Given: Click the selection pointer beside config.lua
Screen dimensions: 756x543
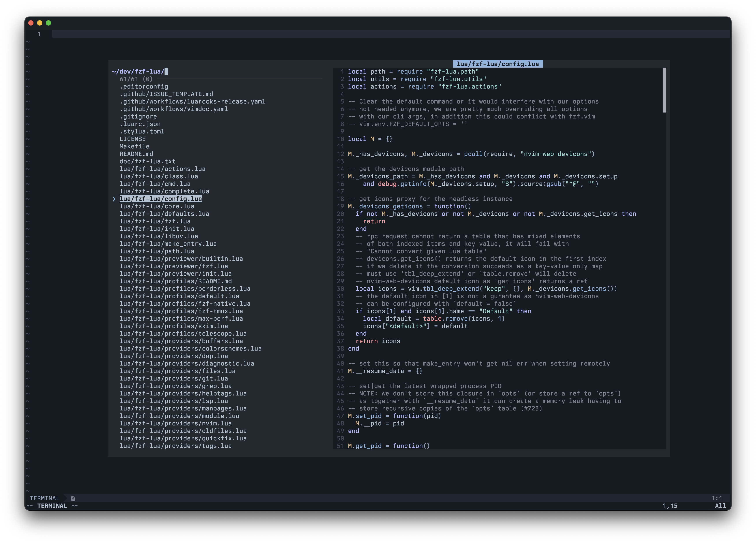Looking at the screenshot, I should tap(115, 199).
